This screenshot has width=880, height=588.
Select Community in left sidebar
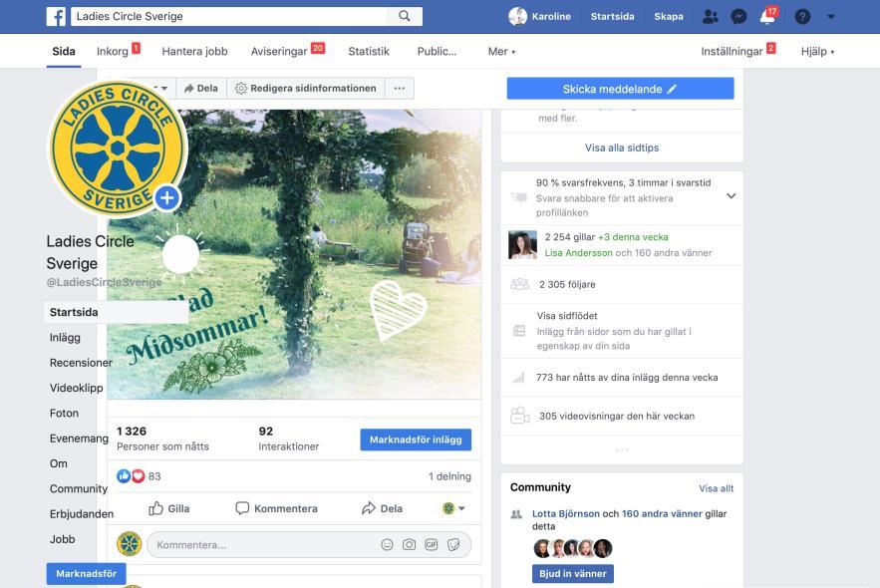tap(79, 488)
